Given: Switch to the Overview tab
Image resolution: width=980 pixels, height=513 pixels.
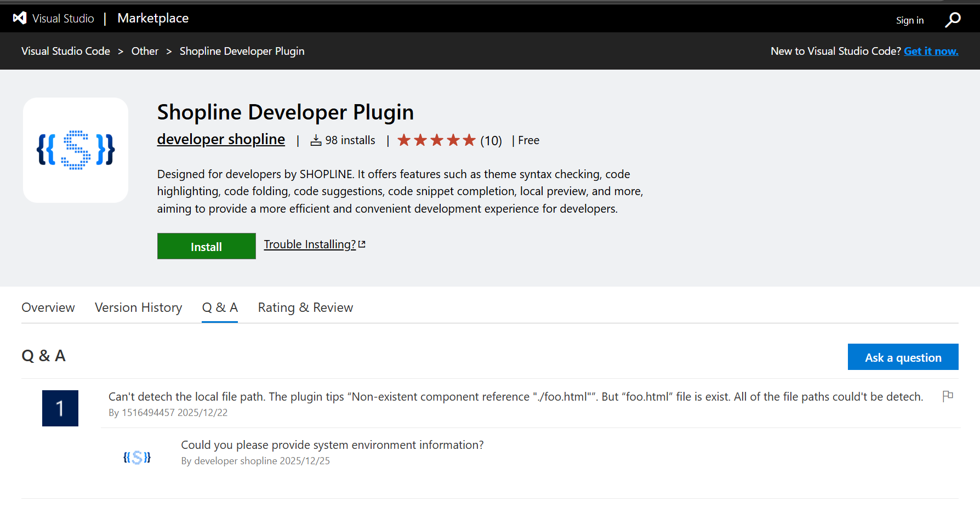Looking at the screenshot, I should click(48, 307).
